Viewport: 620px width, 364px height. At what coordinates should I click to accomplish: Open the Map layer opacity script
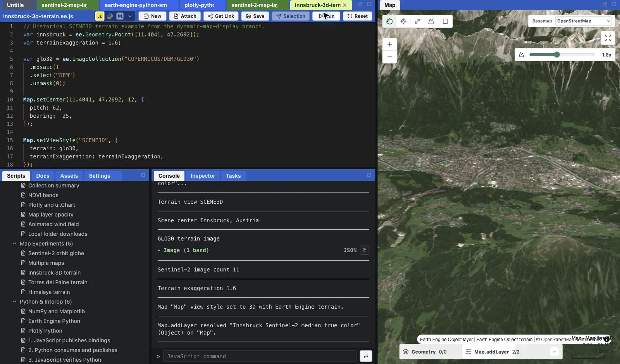point(51,215)
